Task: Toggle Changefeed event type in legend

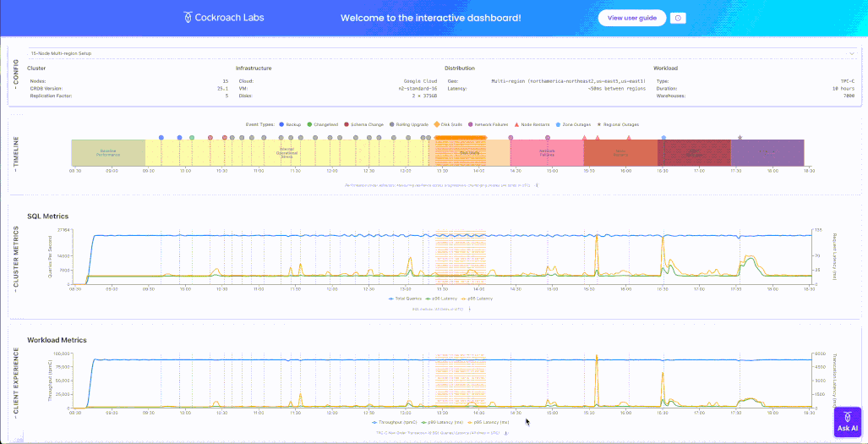Action: click(x=310, y=124)
